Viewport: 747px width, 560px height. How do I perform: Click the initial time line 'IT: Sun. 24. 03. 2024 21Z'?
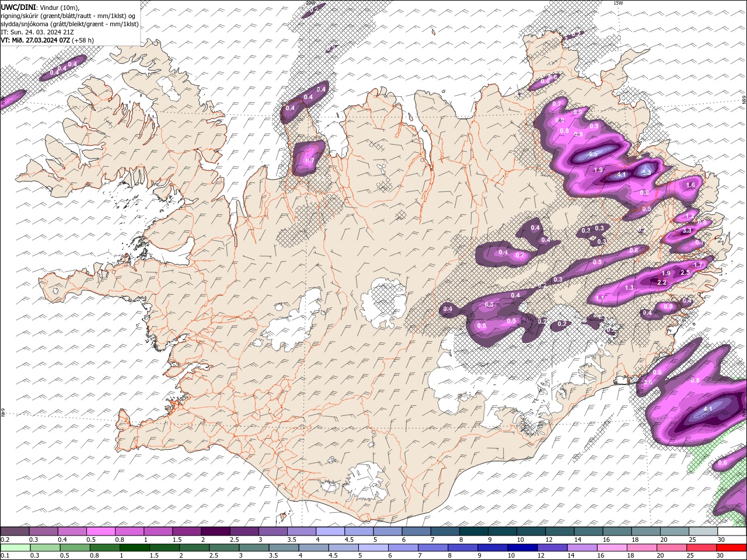[37, 32]
